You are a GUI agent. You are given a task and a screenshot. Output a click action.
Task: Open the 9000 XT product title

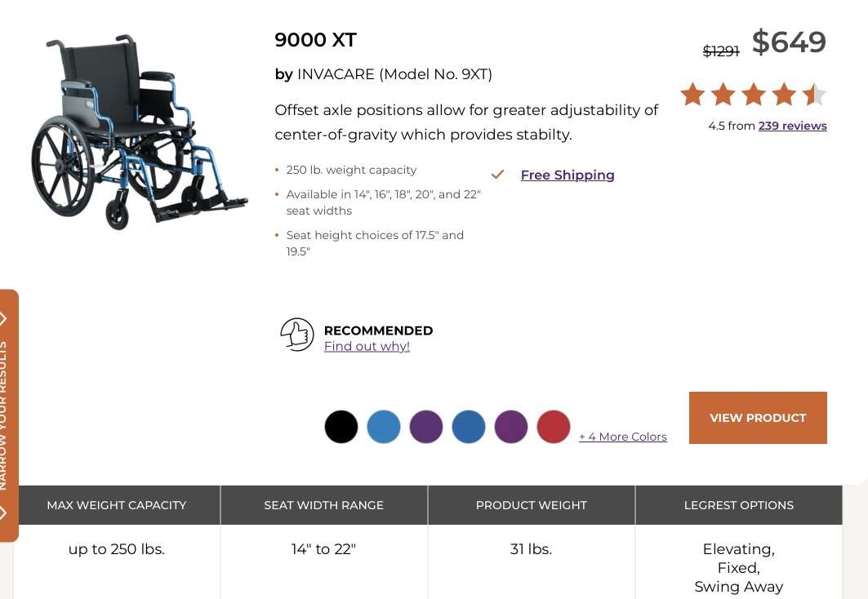point(314,39)
